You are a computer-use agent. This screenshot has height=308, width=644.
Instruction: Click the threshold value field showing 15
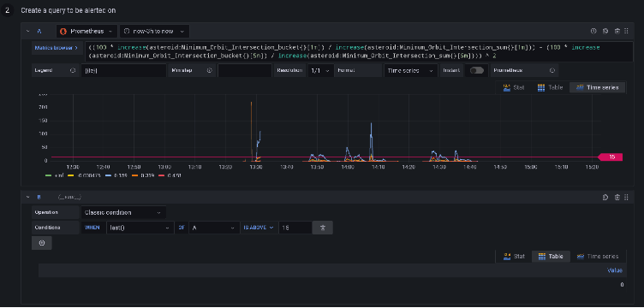tap(295, 228)
